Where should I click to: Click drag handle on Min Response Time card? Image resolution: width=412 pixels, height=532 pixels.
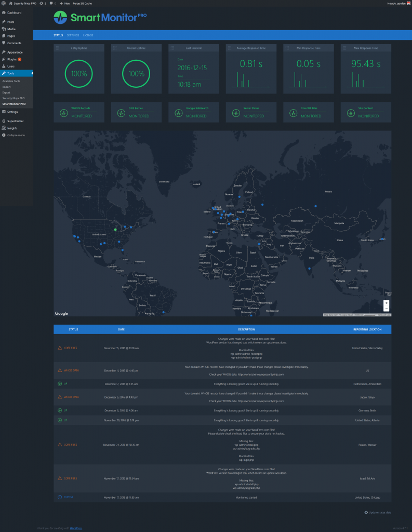(287, 48)
